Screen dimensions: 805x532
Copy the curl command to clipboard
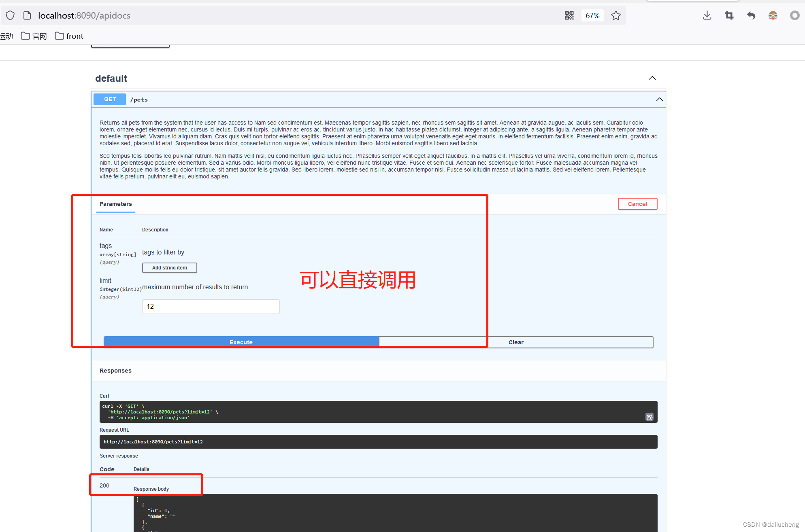pyautogui.click(x=649, y=417)
